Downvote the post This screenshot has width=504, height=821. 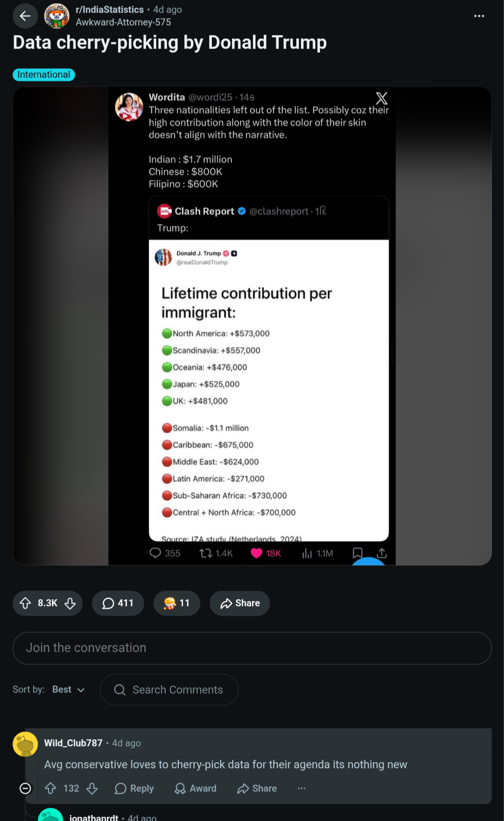tap(70, 603)
